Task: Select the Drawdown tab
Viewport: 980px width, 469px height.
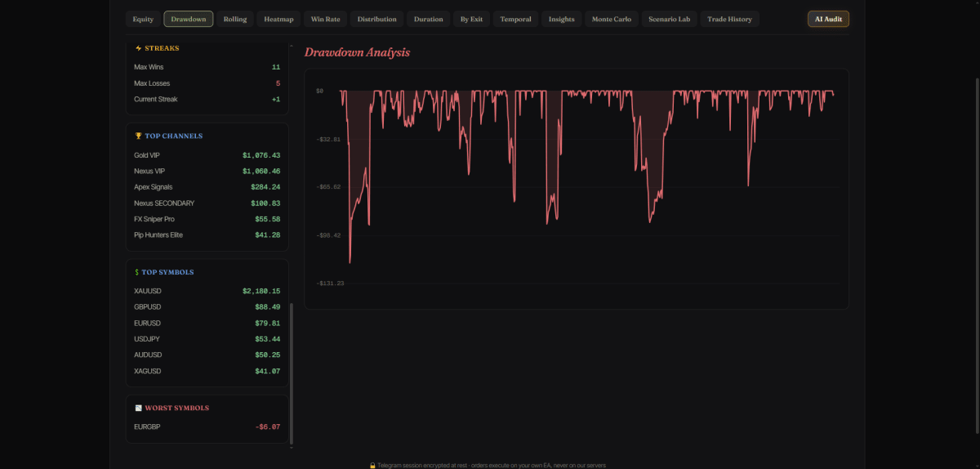Action: tap(189, 19)
